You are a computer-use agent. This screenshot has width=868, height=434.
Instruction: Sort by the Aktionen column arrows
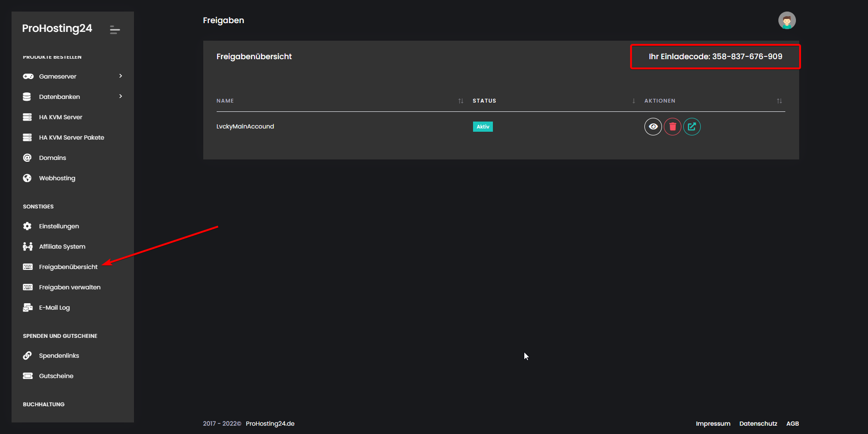tap(779, 101)
